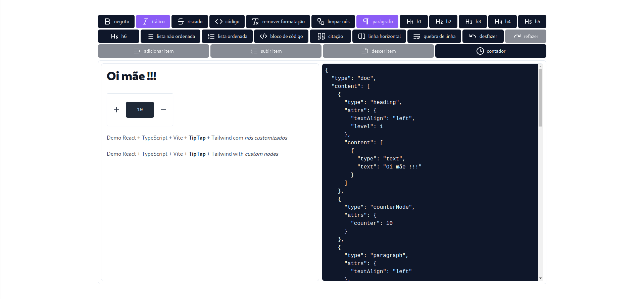Click adicionar item button
This screenshot has width=644, height=299.
coord(153,51)
